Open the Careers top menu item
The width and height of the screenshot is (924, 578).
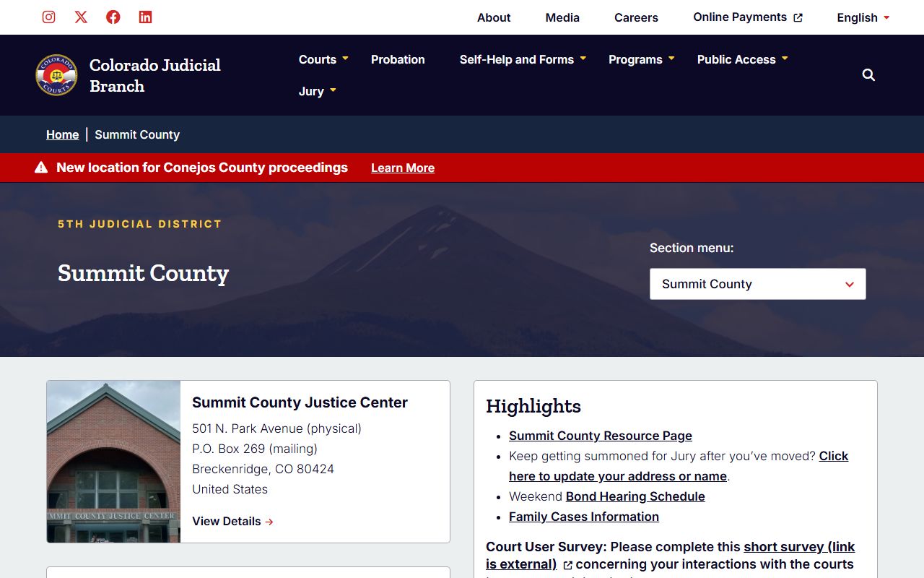pos(636,17)
